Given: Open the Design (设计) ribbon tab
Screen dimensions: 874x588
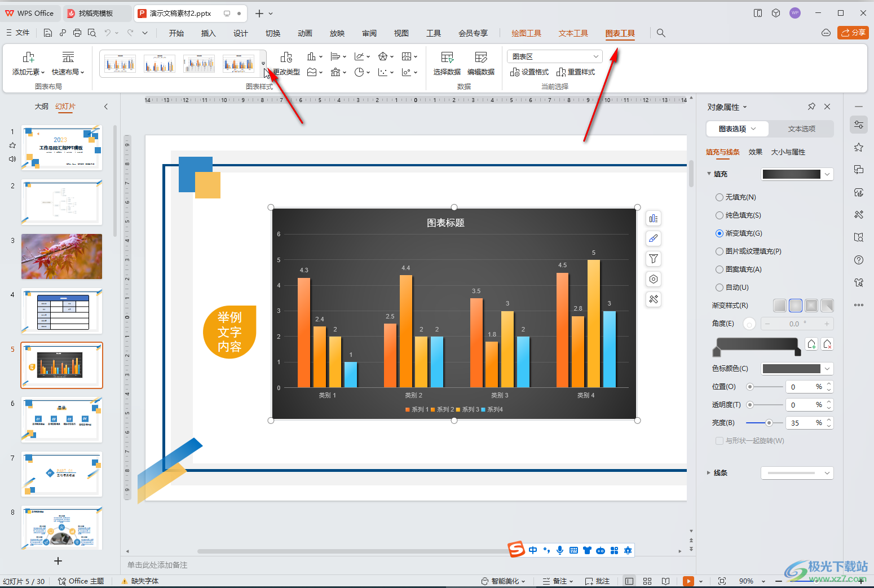Looking at the screenshot, I should click(x=241, y=33).
